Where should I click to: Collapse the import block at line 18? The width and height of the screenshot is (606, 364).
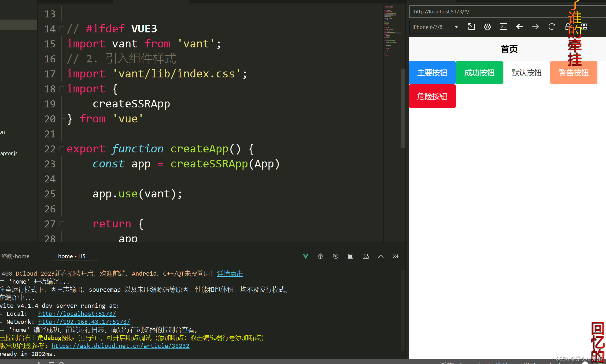tap(62, 89)
